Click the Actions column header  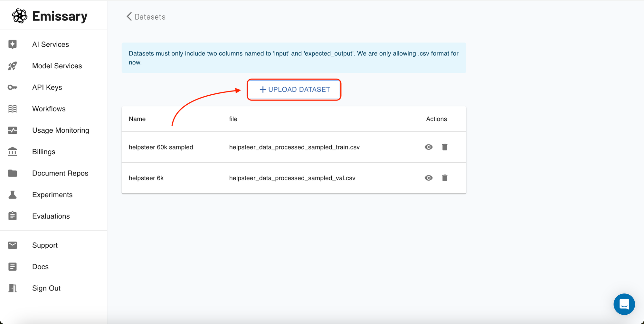point(436,119)
